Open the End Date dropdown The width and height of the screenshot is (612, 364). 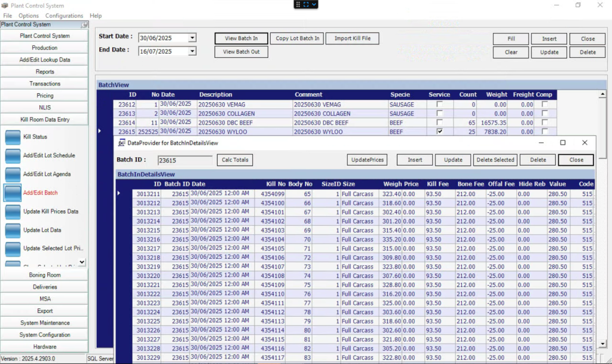point(192,51)
